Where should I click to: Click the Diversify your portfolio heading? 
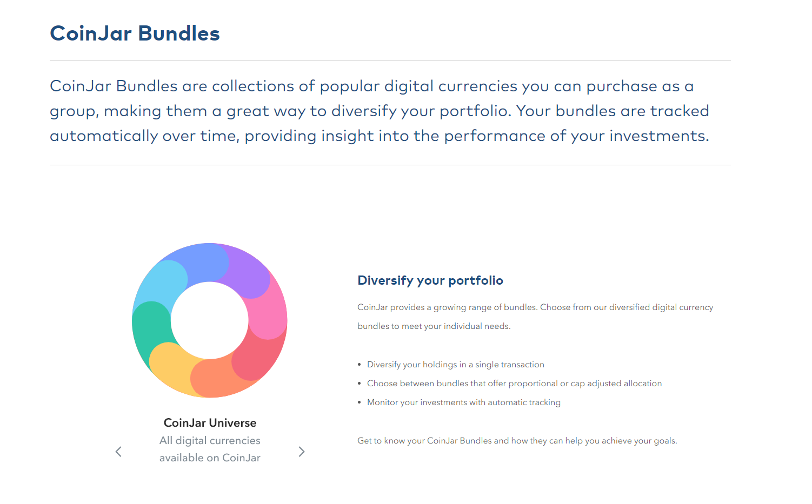430,280
